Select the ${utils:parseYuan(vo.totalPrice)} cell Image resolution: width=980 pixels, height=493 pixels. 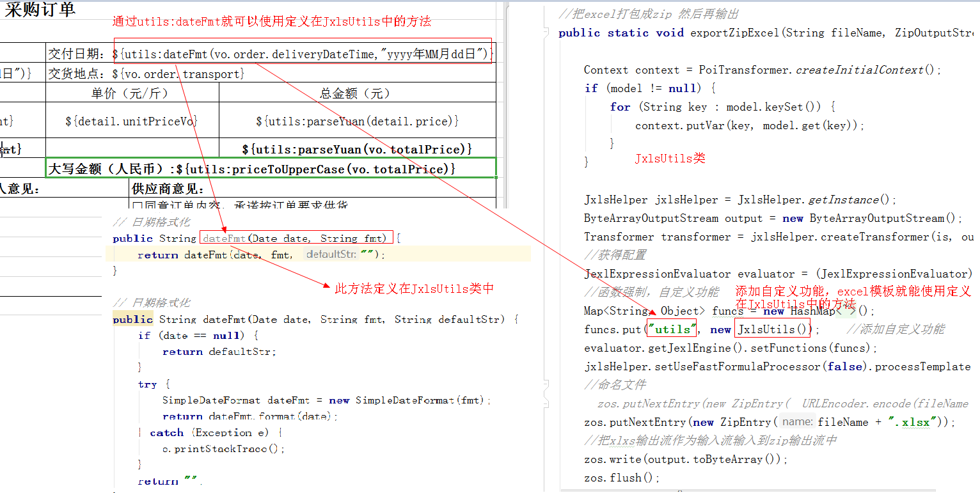point(357,149)
